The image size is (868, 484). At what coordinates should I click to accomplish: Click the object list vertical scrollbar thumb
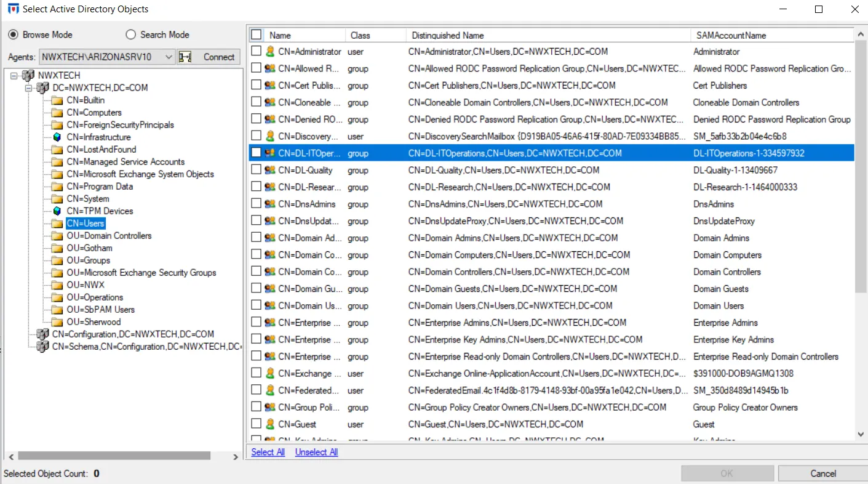tap(861, 166)
